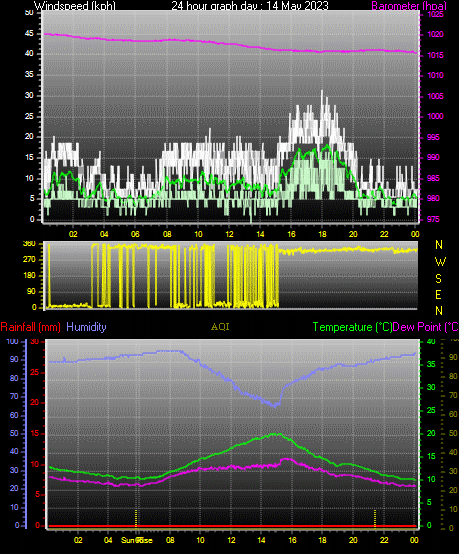Click the 270 wind direction axis value
Screen dimensions: 459x554
pyautogui.click(x=29, y=259)
